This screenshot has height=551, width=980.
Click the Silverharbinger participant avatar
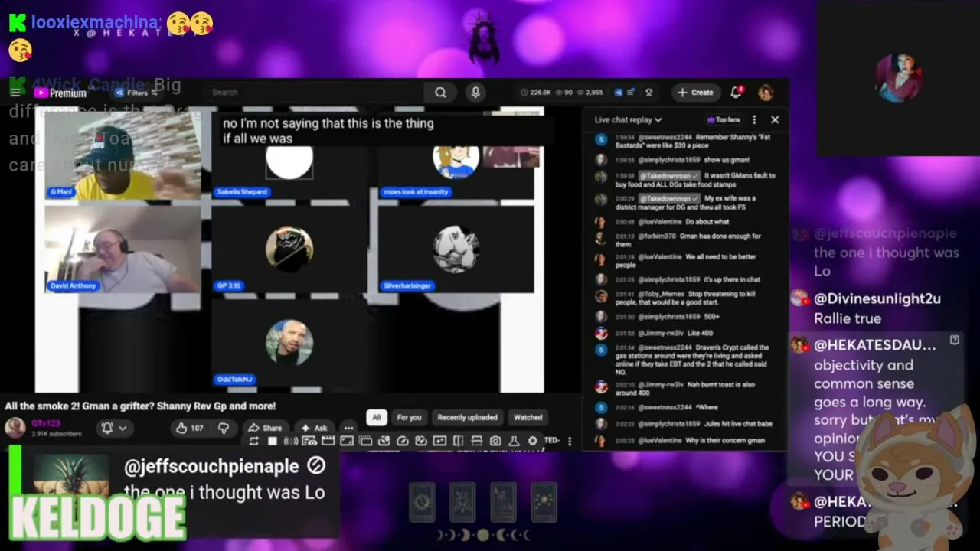tap(456, 249)
